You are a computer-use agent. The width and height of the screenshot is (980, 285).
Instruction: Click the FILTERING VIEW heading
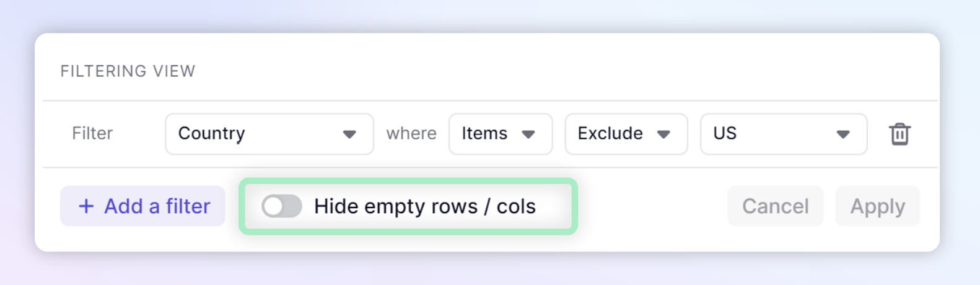(128, 71)
